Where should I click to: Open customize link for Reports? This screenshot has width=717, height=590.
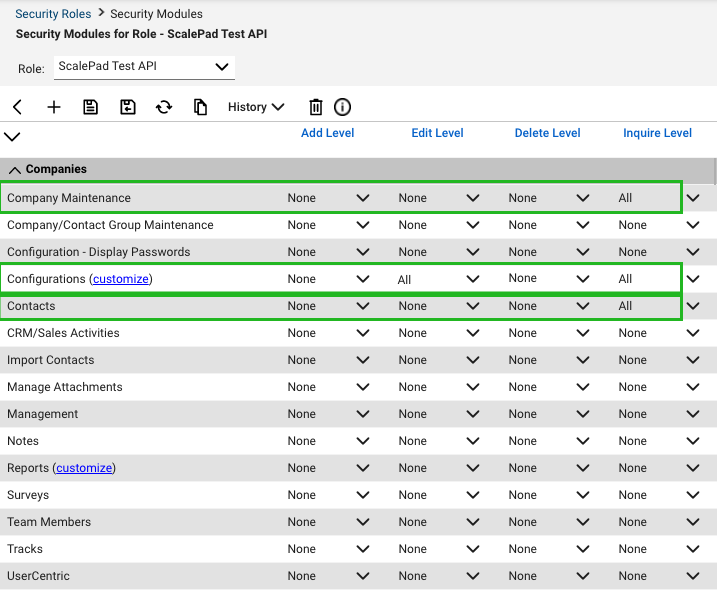coord(84,468)
